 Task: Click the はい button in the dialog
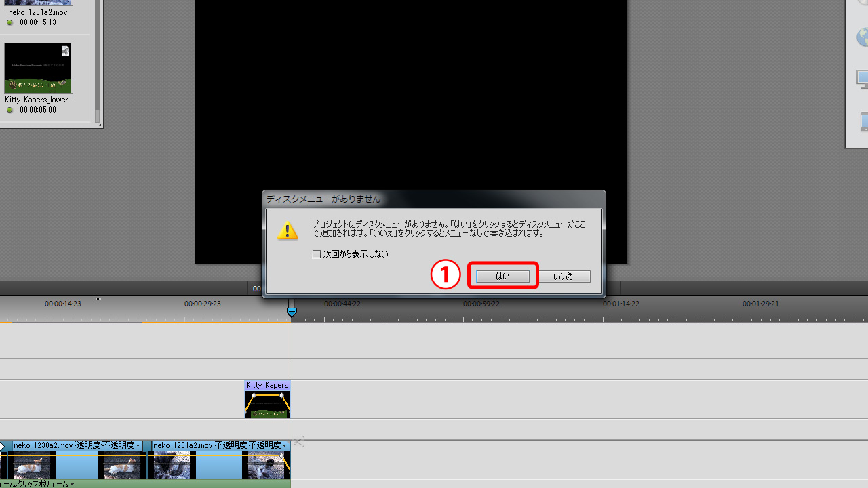point(502,277)
